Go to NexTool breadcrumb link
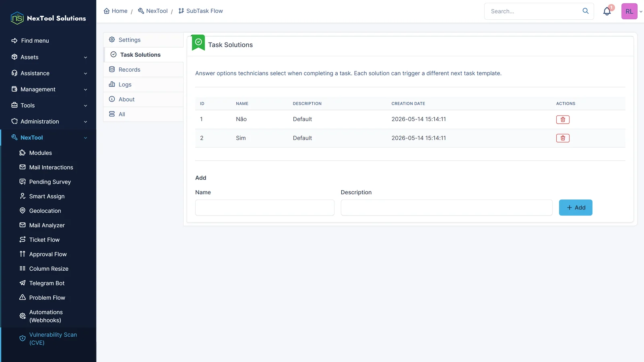The width and height of the screenshot is (644, 362). 153,11
